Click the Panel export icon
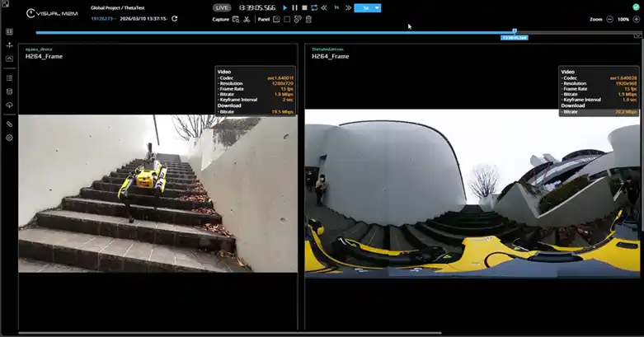The image size is (644, 337). point(276,19)
